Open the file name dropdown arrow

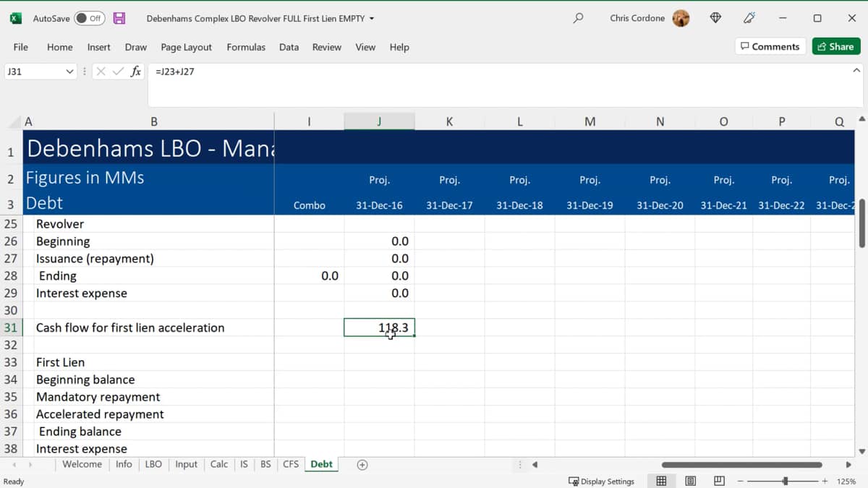click(372, 18)
